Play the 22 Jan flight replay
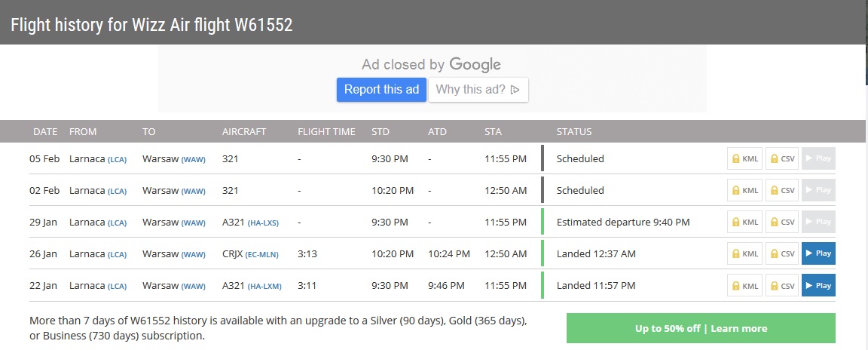Screen dimensions: 868x350 818,285
